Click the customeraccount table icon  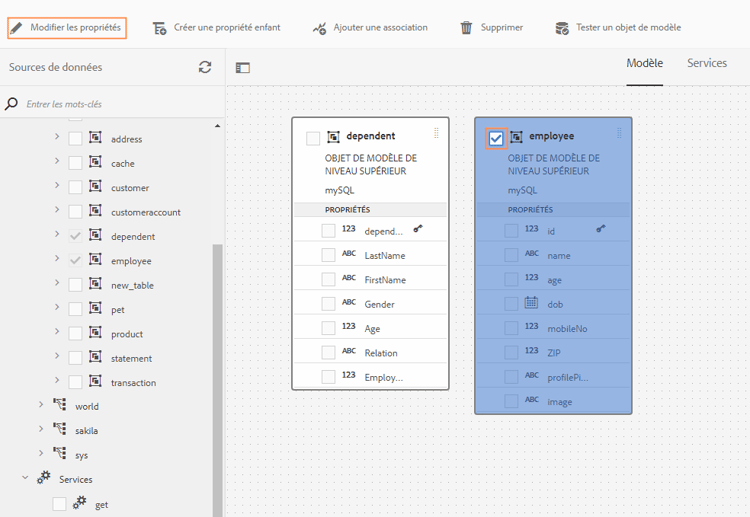point(95,210)
